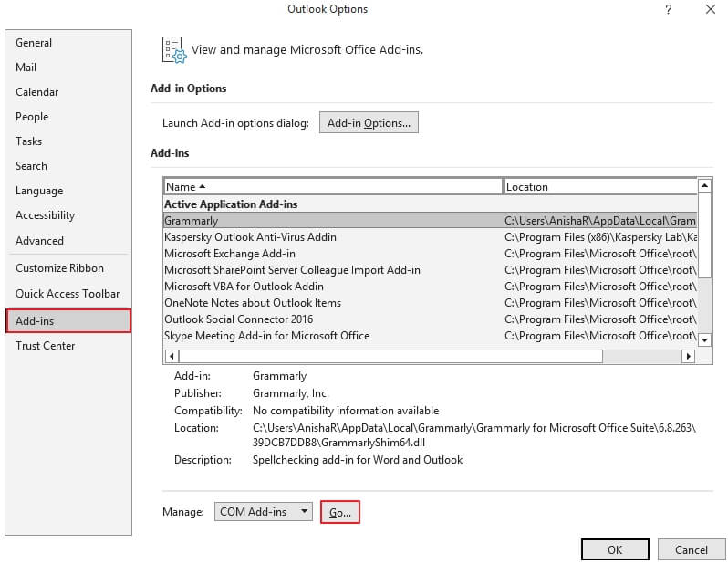
Task: Open the Add-in Options... dialog button
Action: [x=369, y=122]
